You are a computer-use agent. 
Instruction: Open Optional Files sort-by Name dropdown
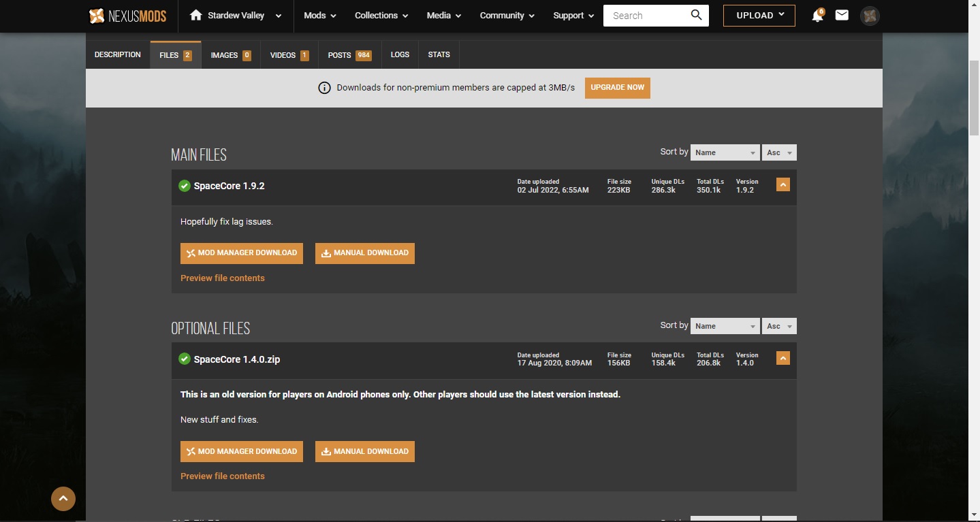pyautogui.click(x=725, y=326)
